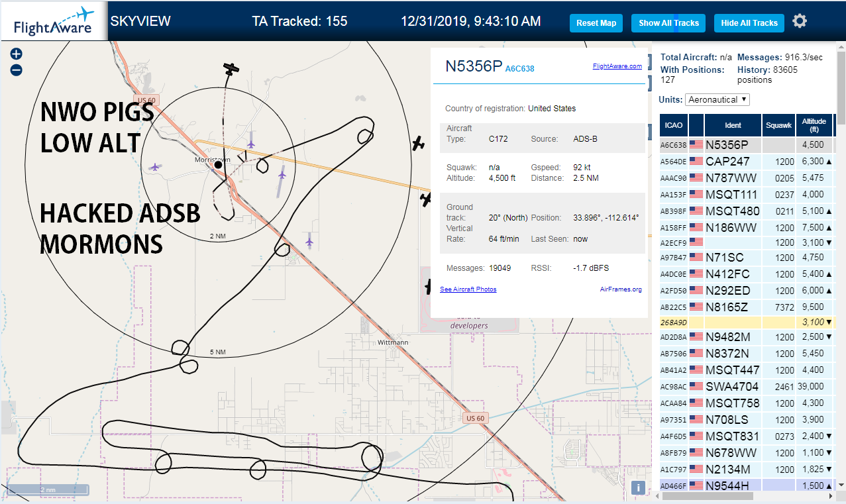This screenshot has height=504, width=846.
Task: Sort table by ICAO column header
Action: pyautogui.click(x=674, y=125)
